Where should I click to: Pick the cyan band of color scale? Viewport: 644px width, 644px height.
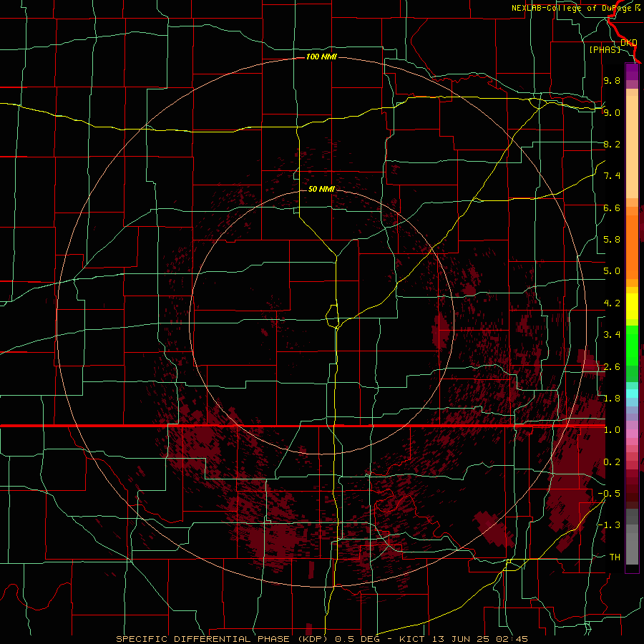(632, 394)
